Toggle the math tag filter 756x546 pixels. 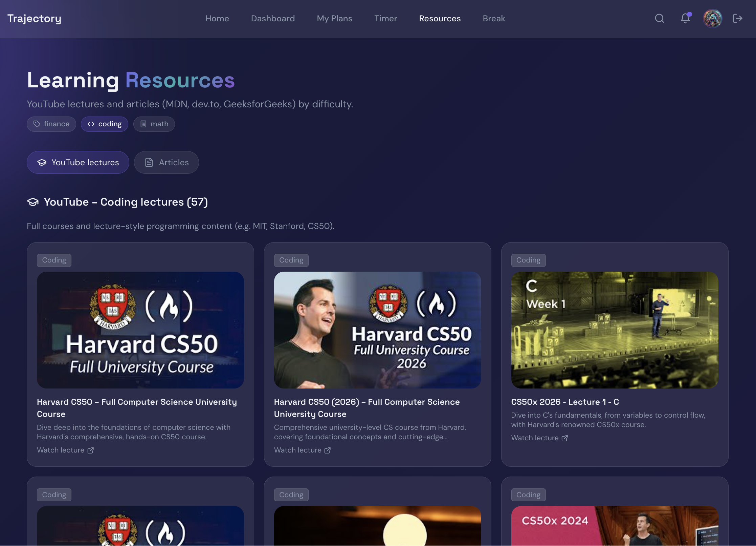(154, 124)
